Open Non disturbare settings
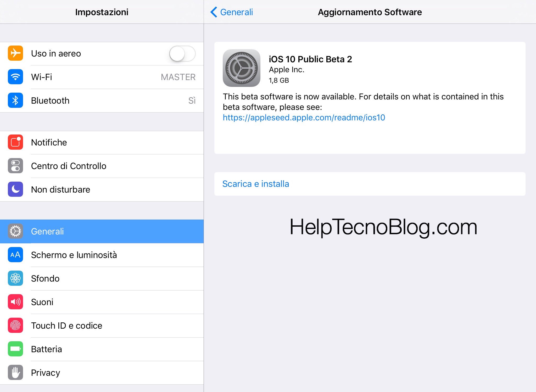Screen dimensions: 536x392 tap(102, 189)
